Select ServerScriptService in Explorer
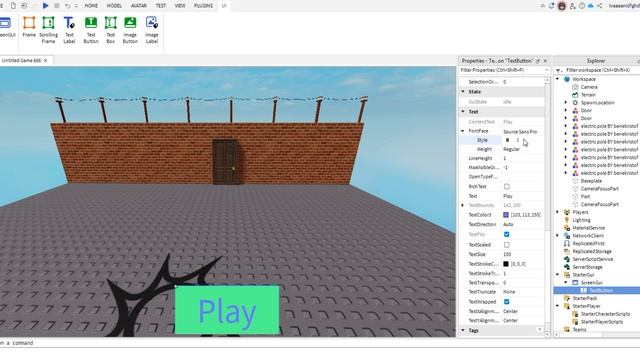Image resolution: width=640 pixels, height=360 pixels. [x=593, y=259]
